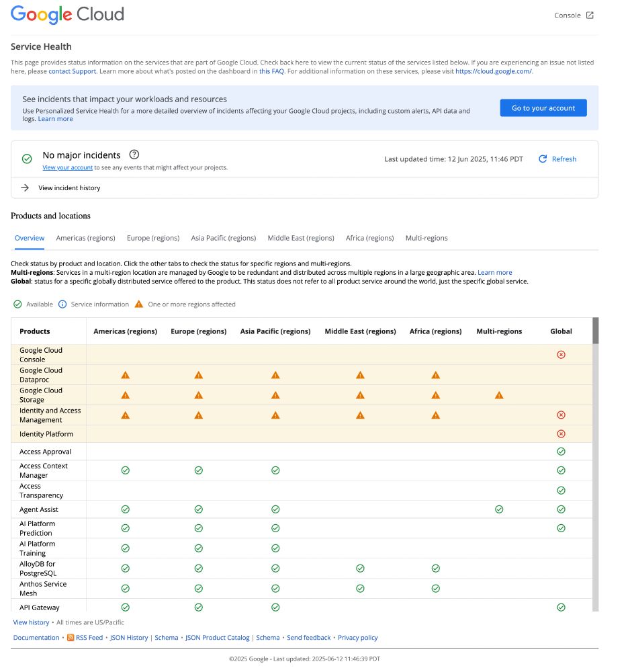
Task: Click Access Approval Global available checkmark
Action: pos(561,452)
